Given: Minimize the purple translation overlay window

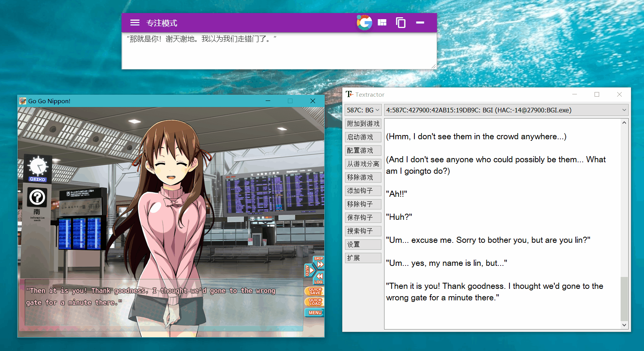Looking at the screenshot, I should (x=420, y=23).
